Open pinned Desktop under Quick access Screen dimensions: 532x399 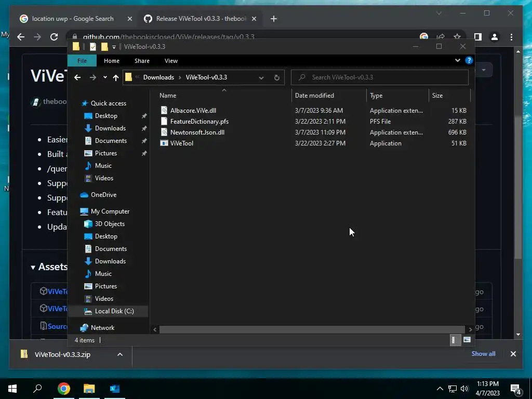(106, 116)
